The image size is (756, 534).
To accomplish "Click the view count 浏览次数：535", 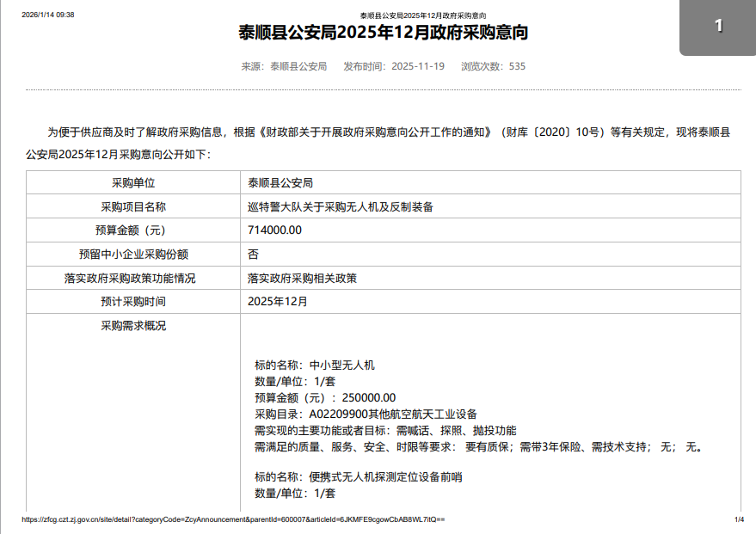I will point(493,66).
